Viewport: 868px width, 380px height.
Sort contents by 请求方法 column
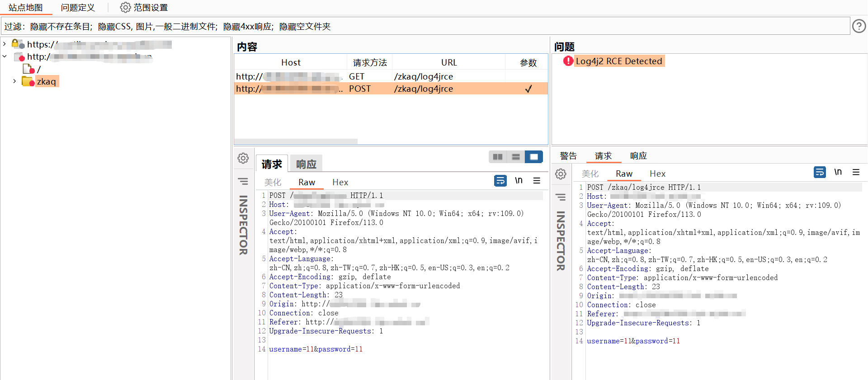pyautogui.click(x=370, y=62)
